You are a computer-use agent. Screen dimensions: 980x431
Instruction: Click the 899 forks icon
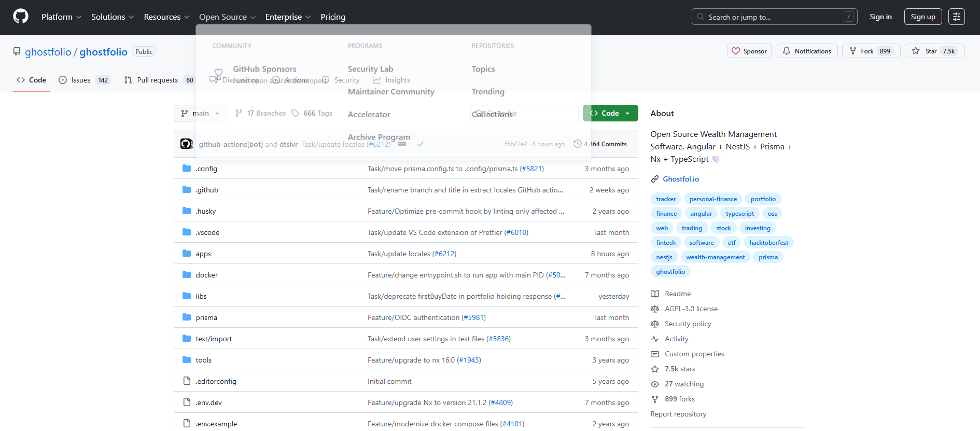[655, 399]
